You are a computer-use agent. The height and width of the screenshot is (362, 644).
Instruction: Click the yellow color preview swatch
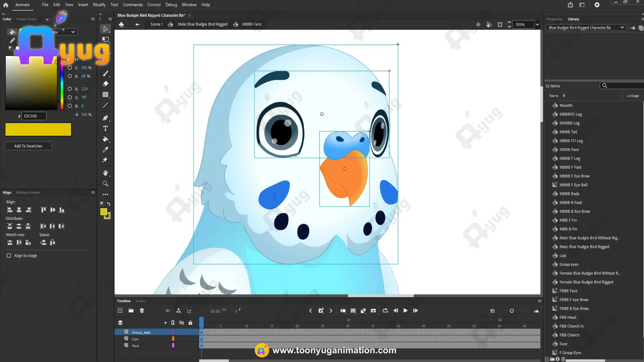pos(38,129)
